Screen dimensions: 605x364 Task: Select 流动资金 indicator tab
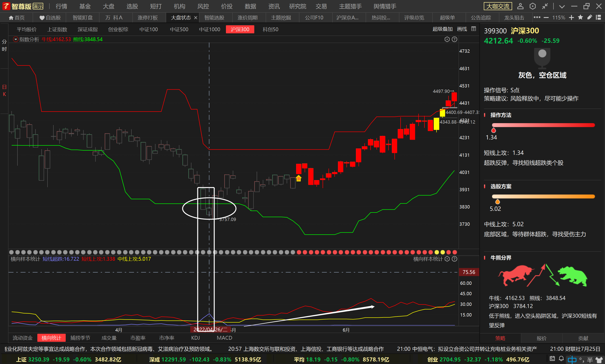[22, 338]
